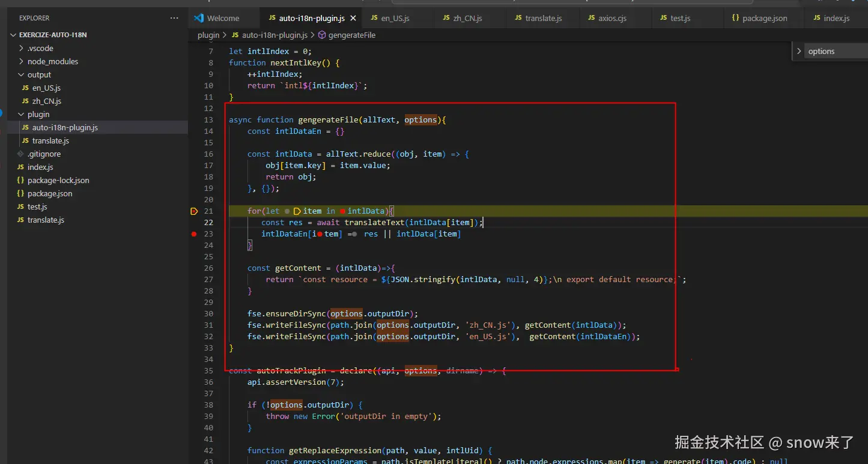The height and width of the screenshot is (464, 868).
Task: Switch to the package.json editor tab
Action: pyautogui.click(x=764, y=19)
